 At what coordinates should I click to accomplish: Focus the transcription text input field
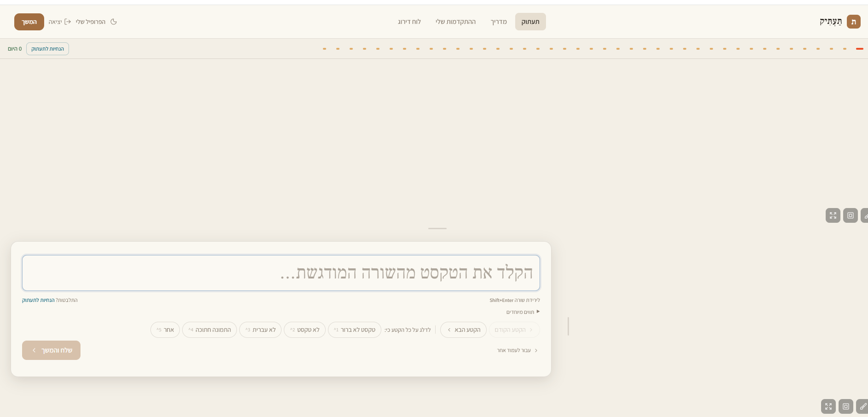pos(281,273)
